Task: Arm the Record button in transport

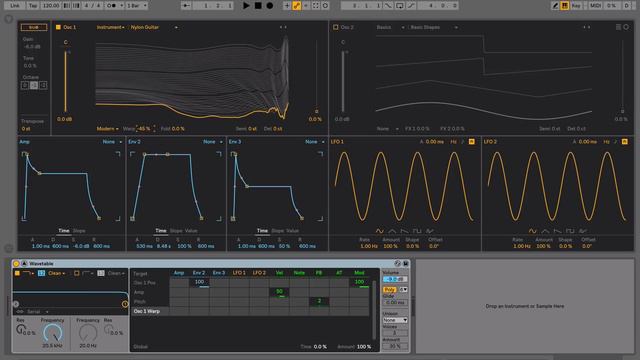Action: point(269,6)
